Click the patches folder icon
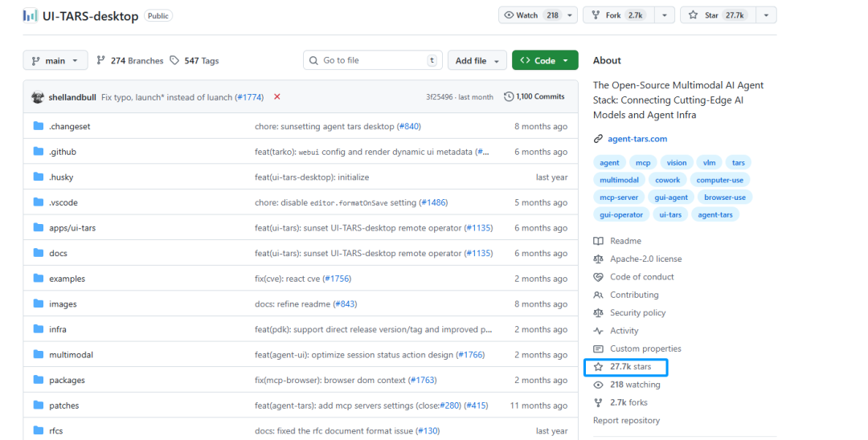This screenshot has height=440, width=868. coord(39,405)
